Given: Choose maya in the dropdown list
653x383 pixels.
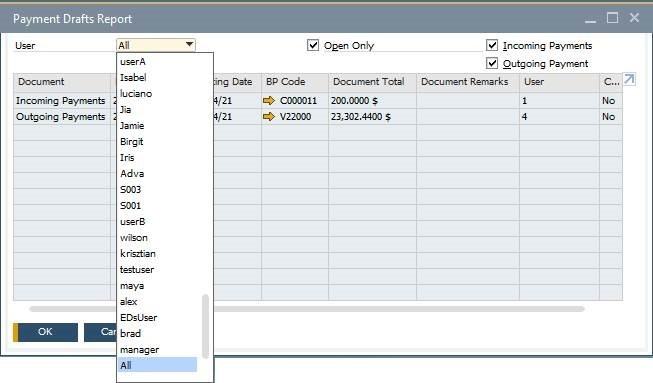Looking at the screenshot, I should coord(157,286).
